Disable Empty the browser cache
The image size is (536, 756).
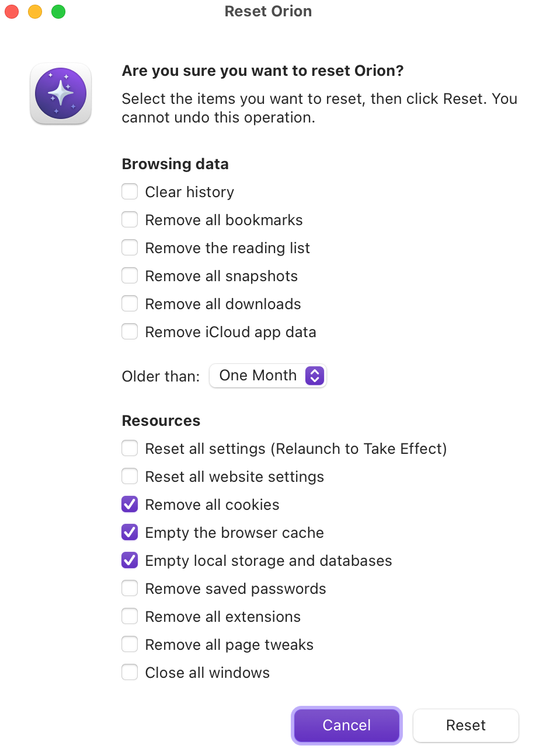click(130, 533)
